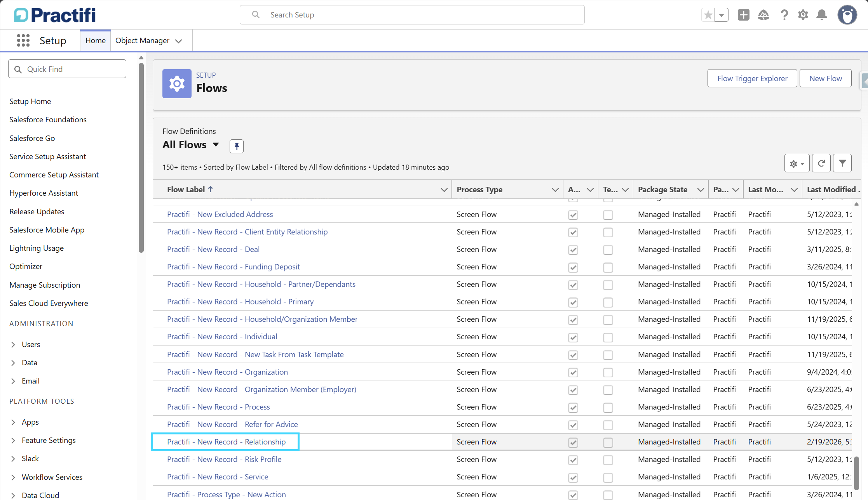This screenshot has height=500, width=868.
Task: Open Practifi - New Record - Relationship flow
Action: tap(226, 442)
